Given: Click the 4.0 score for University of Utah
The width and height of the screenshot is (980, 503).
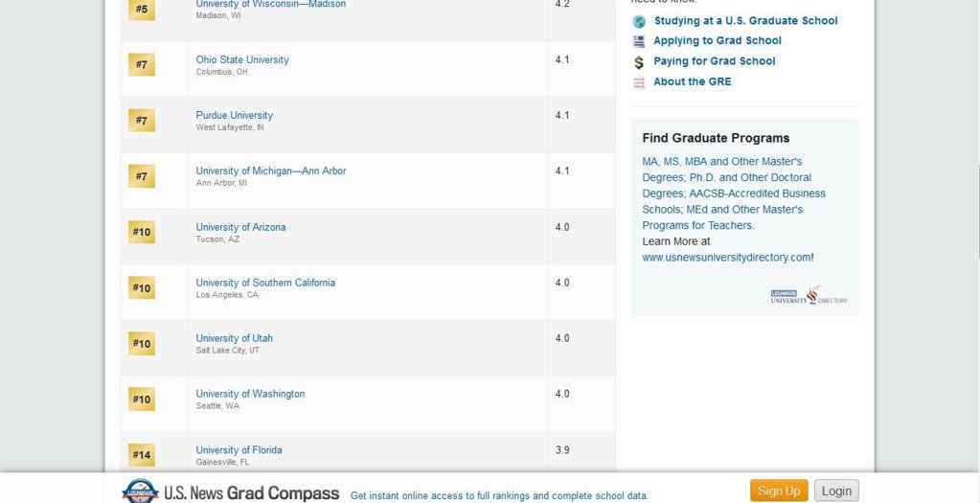Looking at the screenshot, I should [562, 338].
